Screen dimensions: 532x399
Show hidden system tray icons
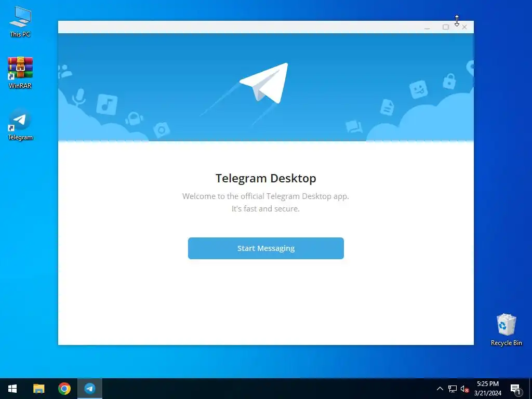[440, 389]
